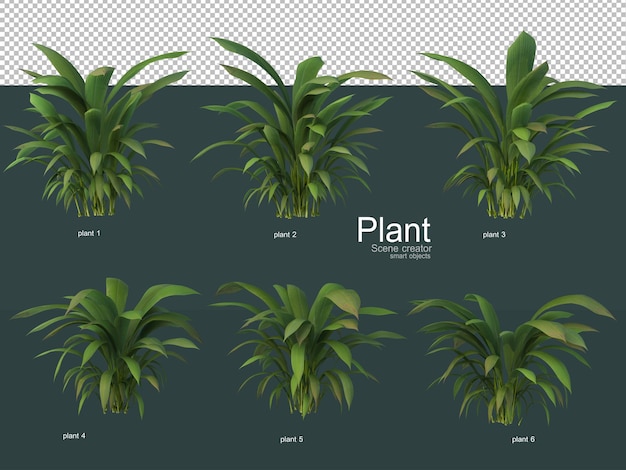626x470 pixels.
Task: Click the 'Scene creator' subtitle text
Action: click(401, 248)
